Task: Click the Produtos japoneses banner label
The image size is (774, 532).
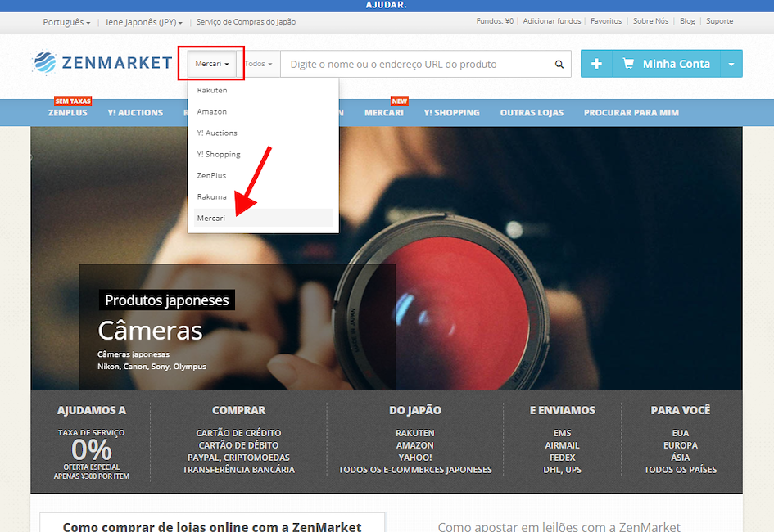Action: click(x=167, y=300)
